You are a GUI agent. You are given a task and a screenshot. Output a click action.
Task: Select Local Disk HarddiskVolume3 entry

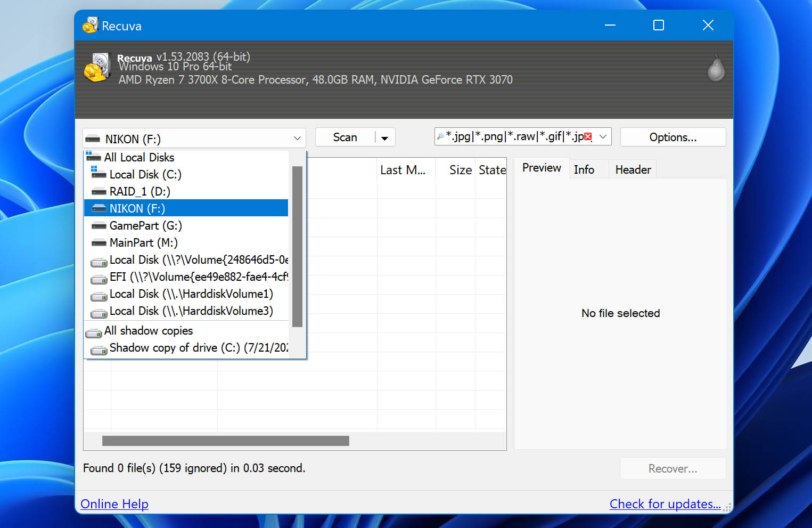point(186,311)
